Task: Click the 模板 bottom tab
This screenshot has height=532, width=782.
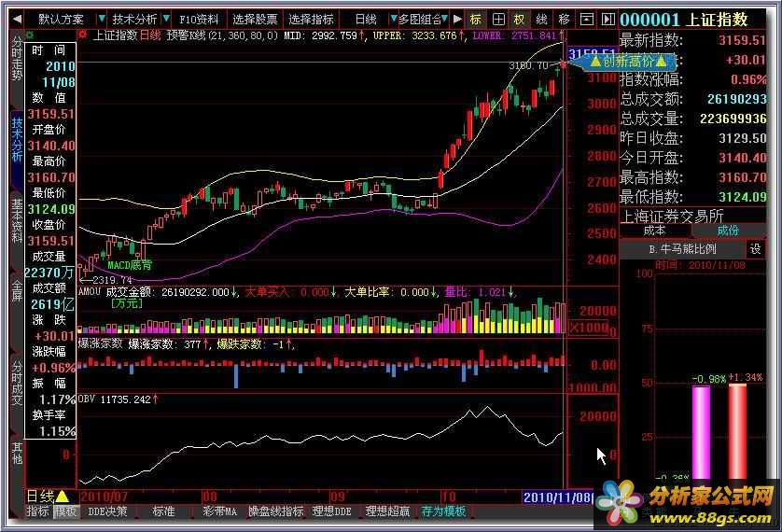Action: tap(66, 511)
